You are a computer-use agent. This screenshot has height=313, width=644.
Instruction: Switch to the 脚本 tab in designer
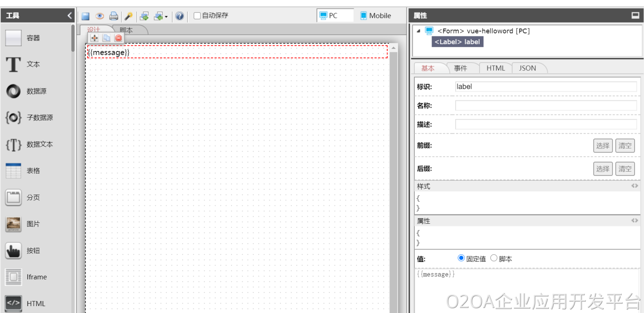point(126,30)
